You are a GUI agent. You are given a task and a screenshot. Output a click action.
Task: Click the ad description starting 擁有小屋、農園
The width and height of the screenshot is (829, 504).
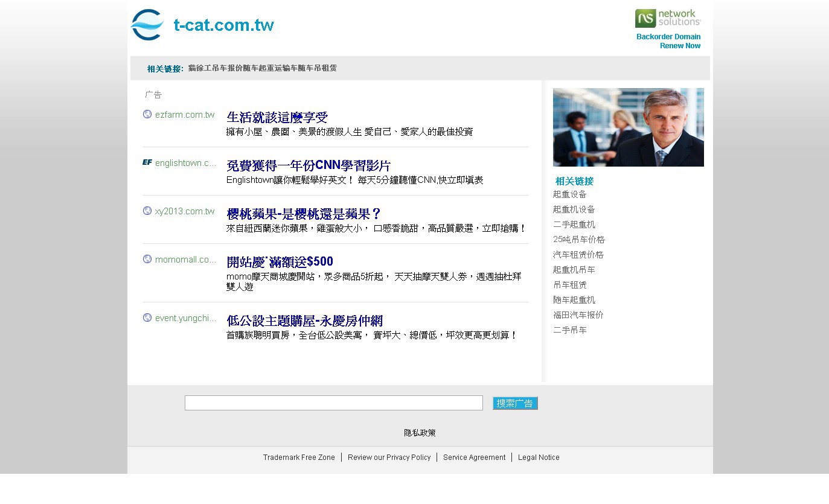tap(350, 132)
